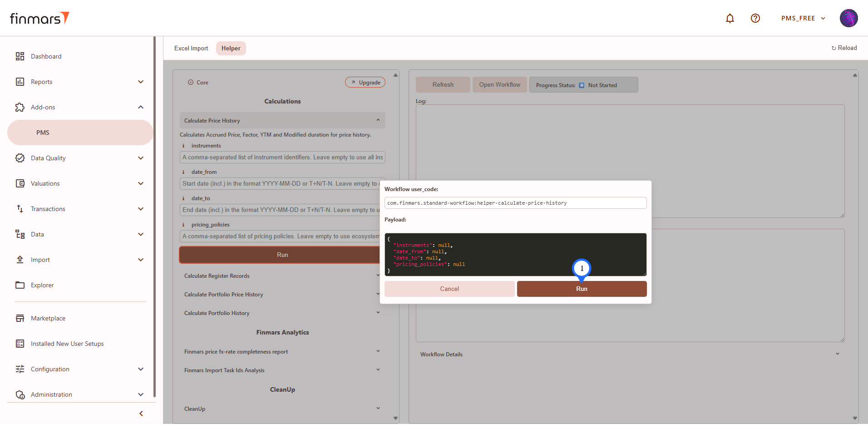This screenshot has width=868, height=433.
Task: Click the Reload link
Action: pyautogui.click(x=844, y=48)
